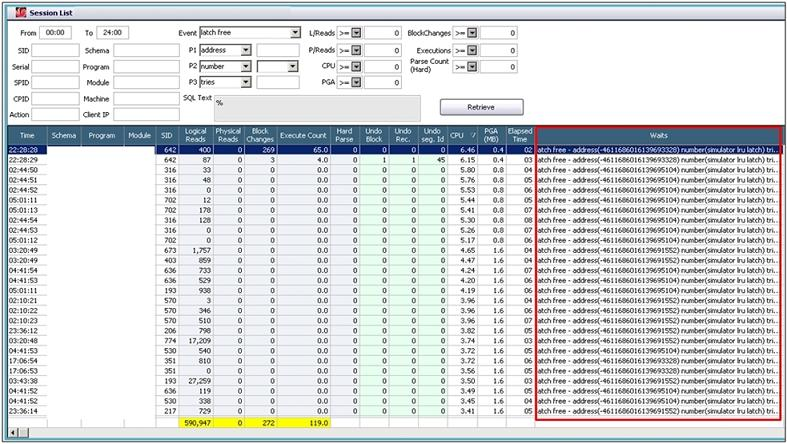Open the P/Reads operator dropdown
The image size is (787, 444).
[x=356, y=50]
